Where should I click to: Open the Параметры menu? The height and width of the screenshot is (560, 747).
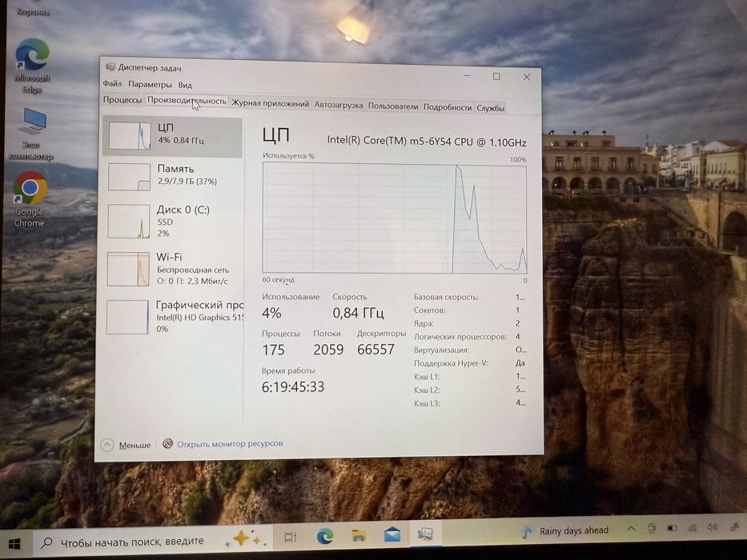point(150,85)
